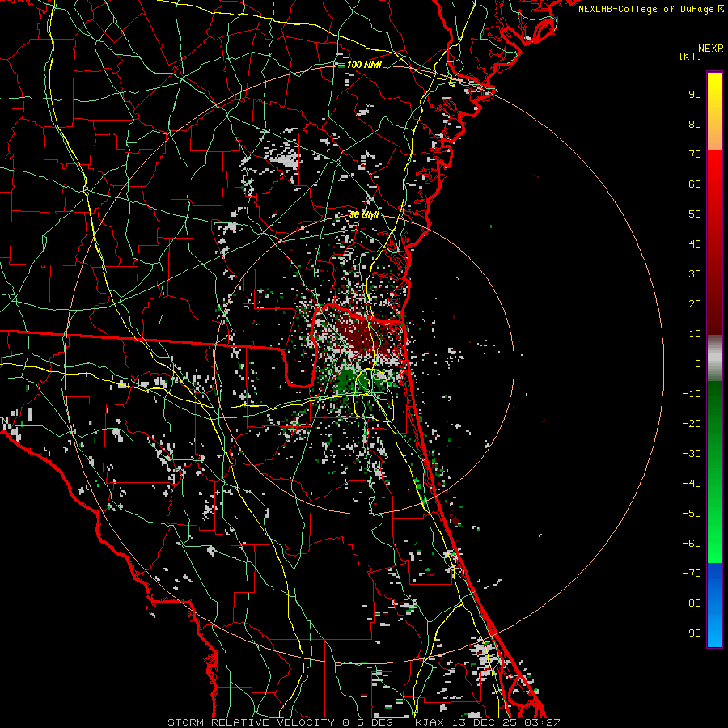Select the [KT] units label

[x=691, y=57]
